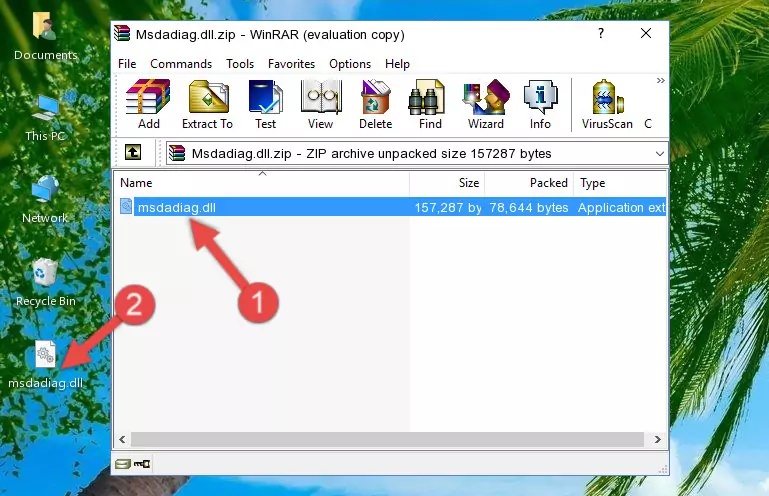Select the msdadiag.dll file icon in list
Image resolution: width=769 pixels, height=496 pixels.
[126, 207]
